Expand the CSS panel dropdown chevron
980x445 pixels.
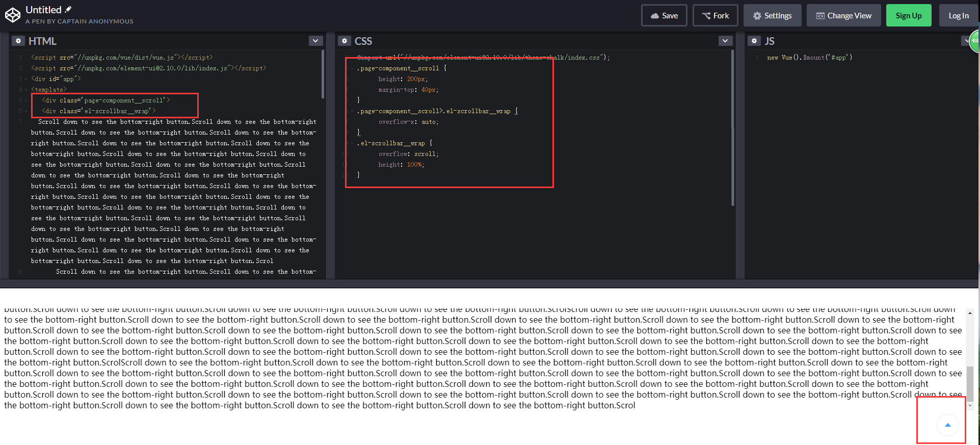(x=725, y=41)
